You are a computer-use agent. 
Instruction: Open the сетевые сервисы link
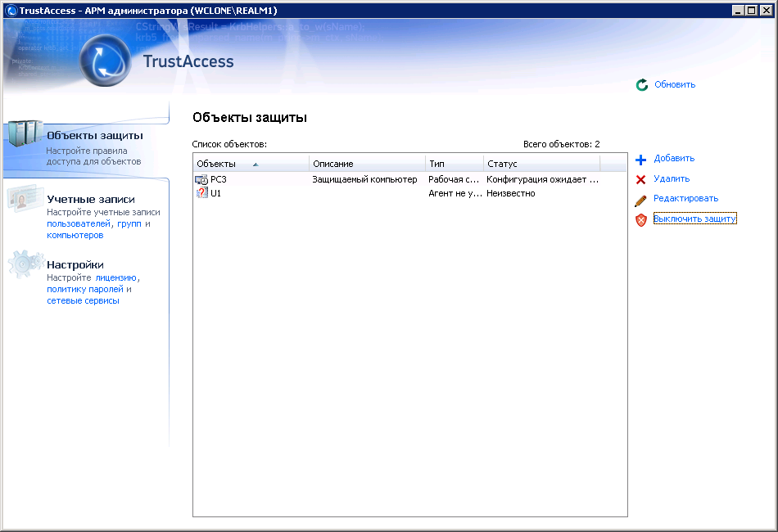tap(83, 300)
